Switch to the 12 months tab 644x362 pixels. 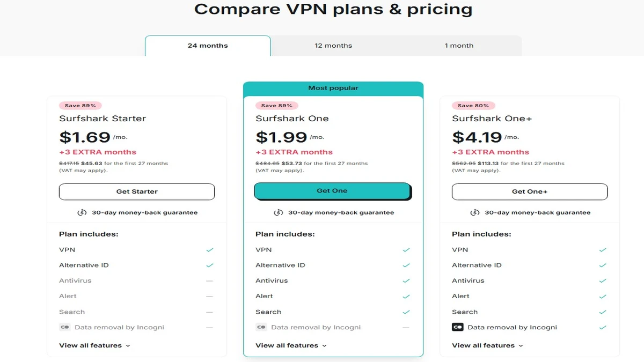[x=333, y=46]
